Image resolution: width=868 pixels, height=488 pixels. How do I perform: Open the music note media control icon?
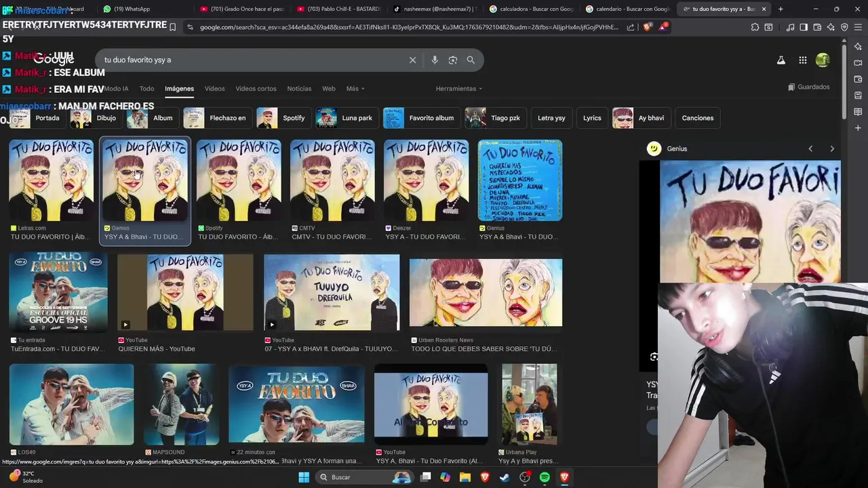click(791, 27)
